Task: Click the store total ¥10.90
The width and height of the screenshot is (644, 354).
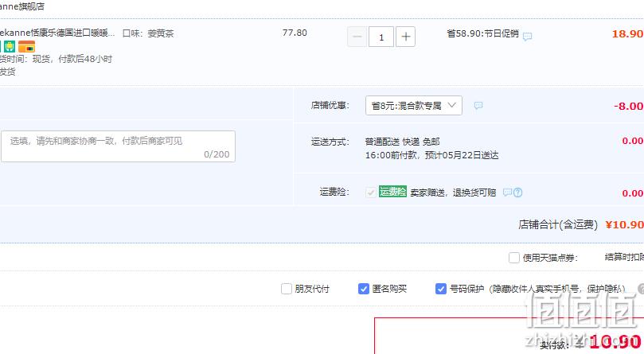Action: pyautogui.click(x=624, y=224)
